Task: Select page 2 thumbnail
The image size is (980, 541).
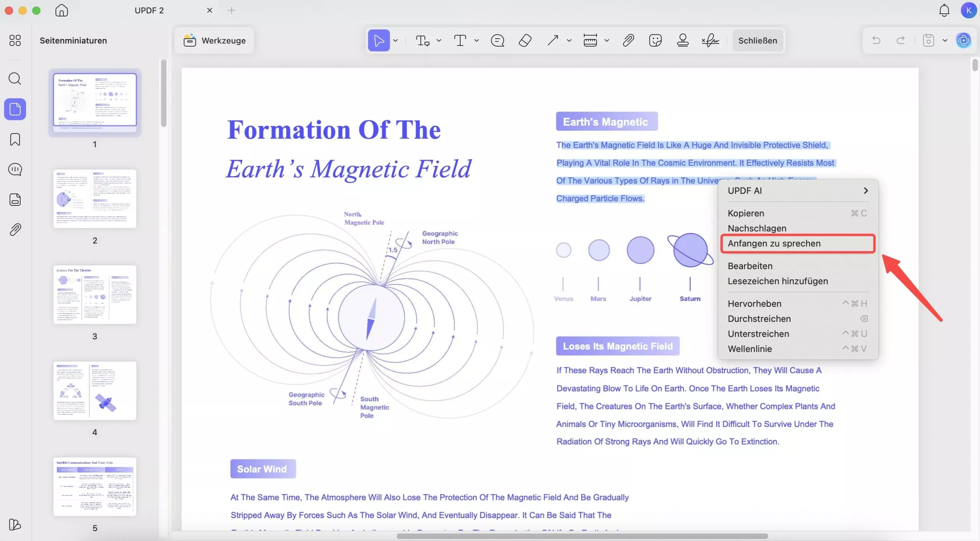Action: (x=95, y=199)
